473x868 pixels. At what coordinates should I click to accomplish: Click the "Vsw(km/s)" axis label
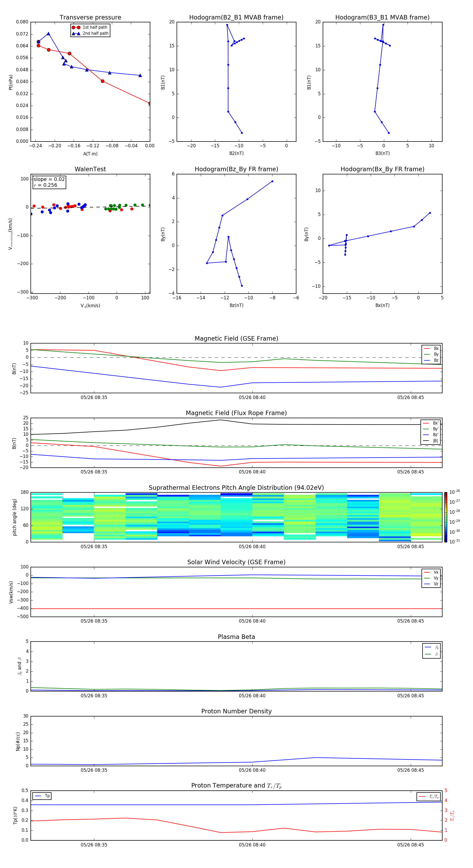point(11,592)
